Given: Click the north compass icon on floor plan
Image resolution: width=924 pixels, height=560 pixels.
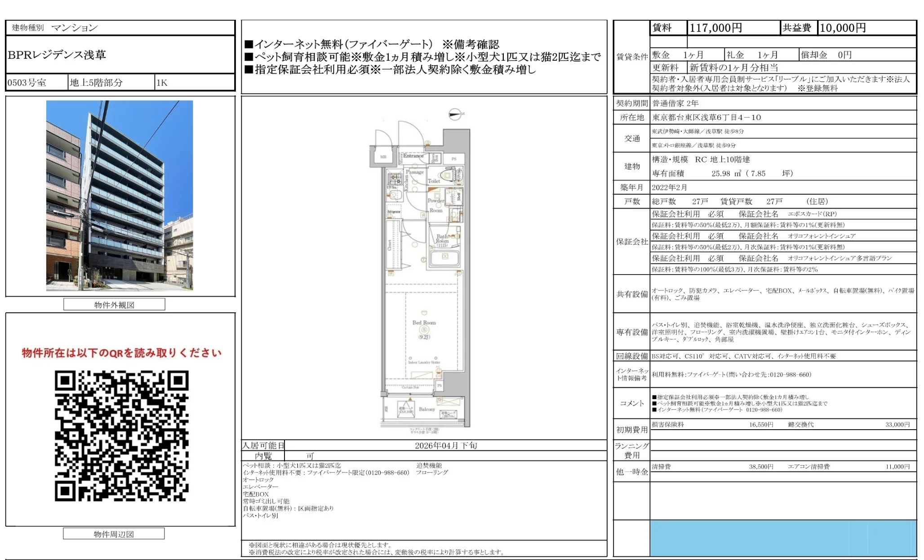Looking at the screenshot, I should coord(456,115).
